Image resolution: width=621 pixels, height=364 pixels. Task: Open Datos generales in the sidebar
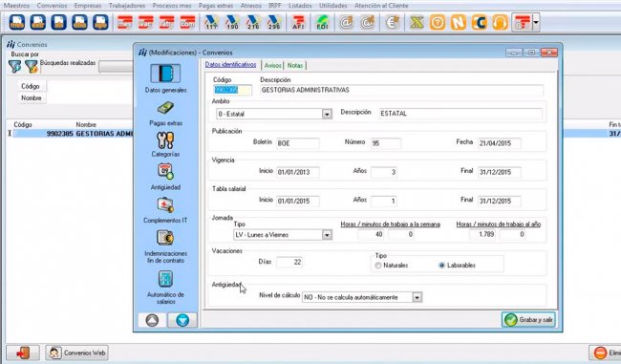tap(165, 78)
